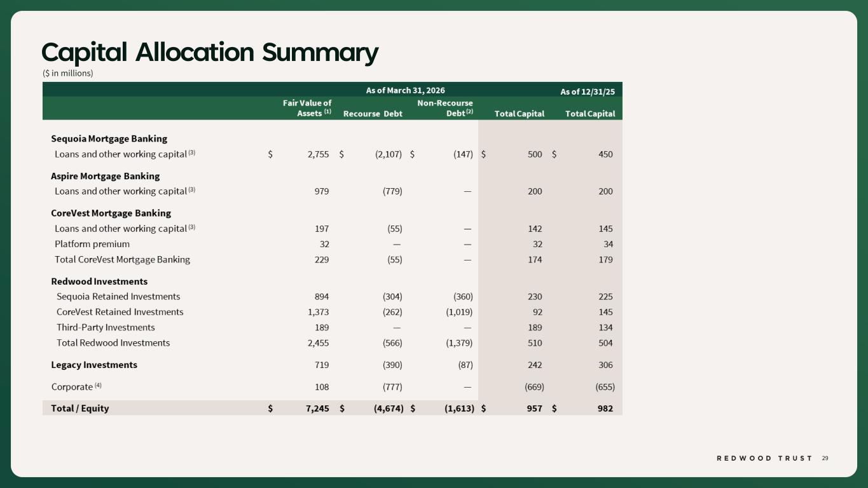Select the "Platform premium" row label
This screenshot has height=488, width=868.
pyautogui.click(x=92, y=244)
